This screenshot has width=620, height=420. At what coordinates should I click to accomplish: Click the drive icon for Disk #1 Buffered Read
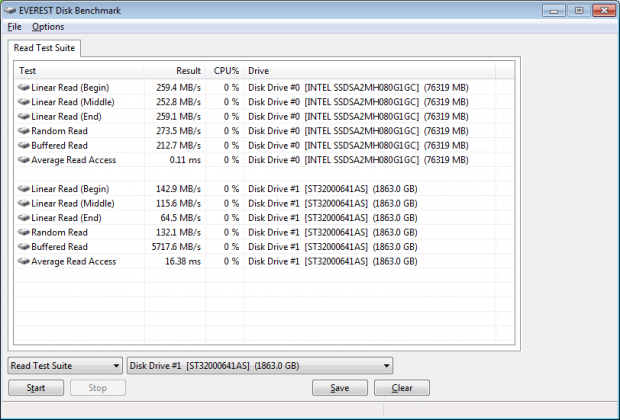click(x=24, y=247)
